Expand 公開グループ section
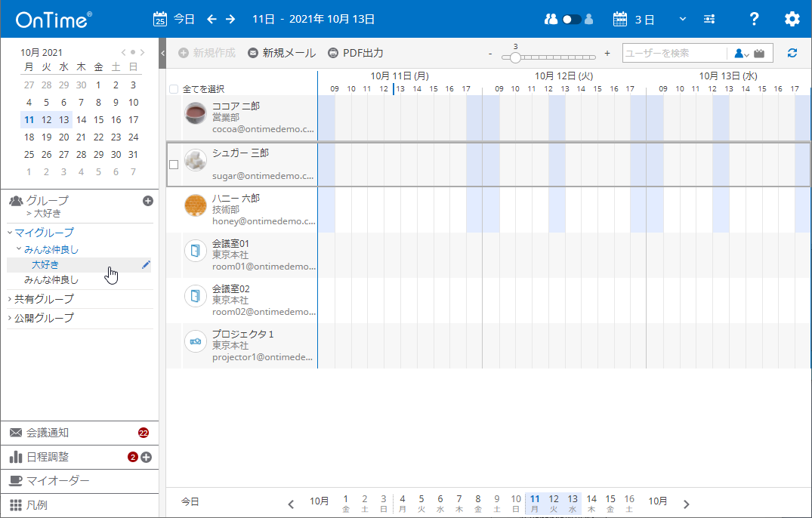 click(10, 318)
